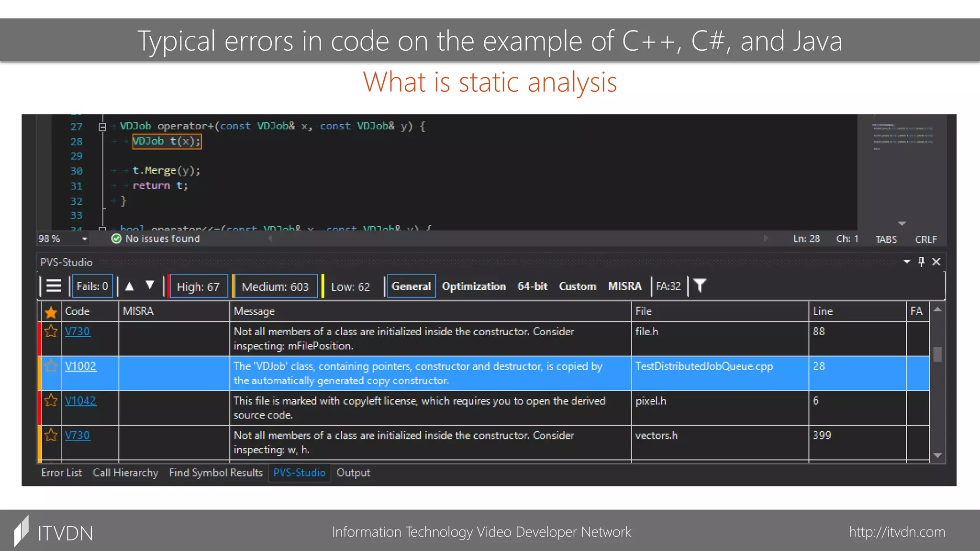Toggle Medium: 603 severity filter

[x=275, y=286]
